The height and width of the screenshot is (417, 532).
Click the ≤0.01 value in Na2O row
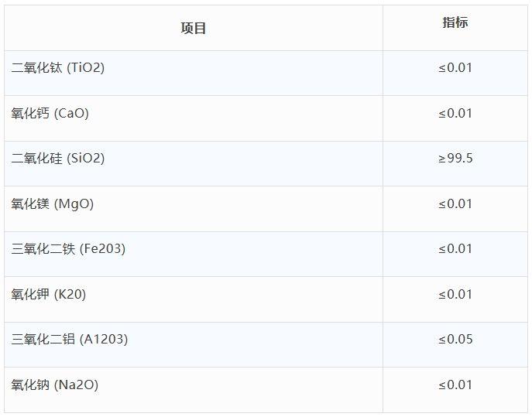(455, 385)
